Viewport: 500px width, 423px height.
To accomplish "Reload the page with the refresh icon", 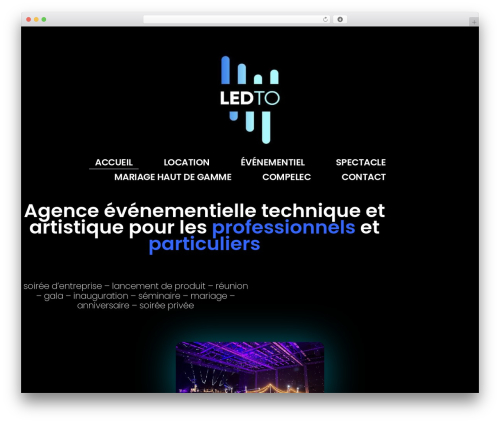I will coord(325,19).
